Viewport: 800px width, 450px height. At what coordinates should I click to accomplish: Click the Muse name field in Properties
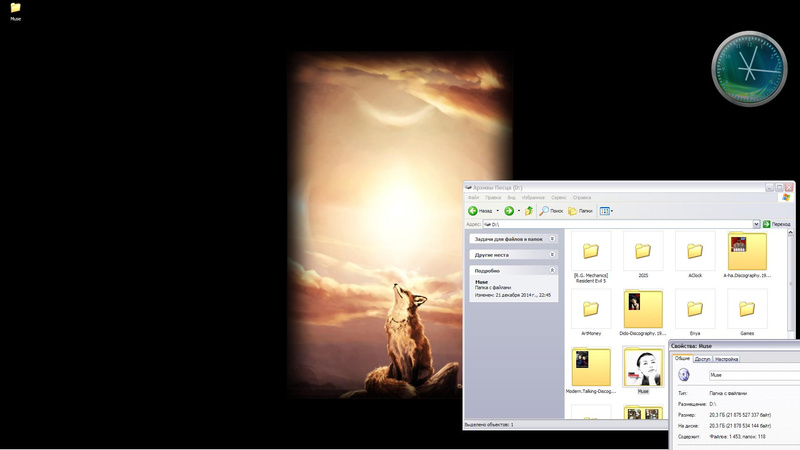pos(750,375)
